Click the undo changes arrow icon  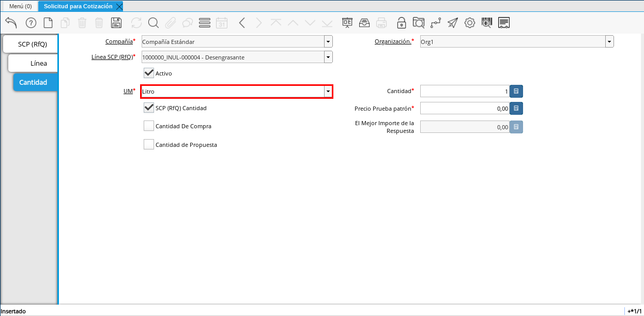(x=11, y=23)
